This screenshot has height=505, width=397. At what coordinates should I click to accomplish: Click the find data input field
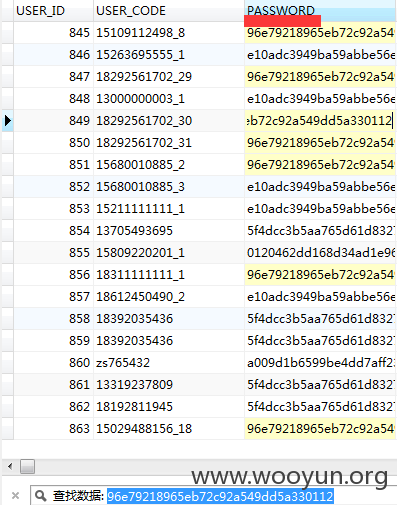click(x=220, y=496)
